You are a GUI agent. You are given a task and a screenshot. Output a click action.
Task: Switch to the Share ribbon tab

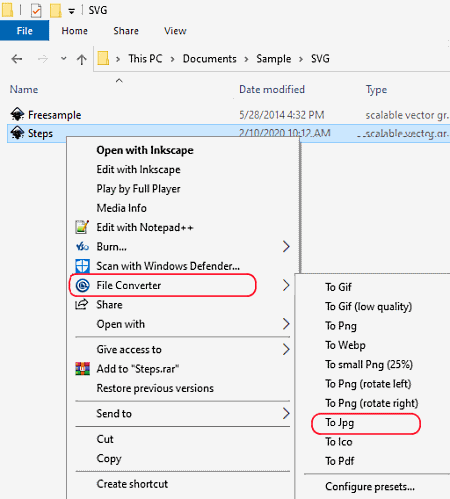pos(126,31)
